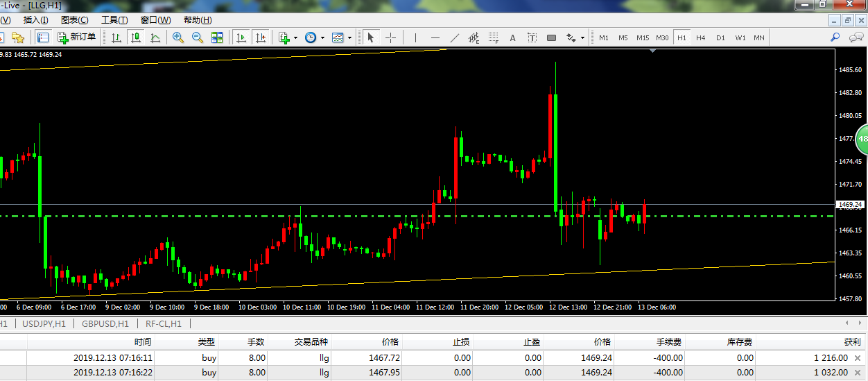Expand the periodicity dropdown arrow
Viewport: 868px width, 381px height.
(x=322, y=37)
